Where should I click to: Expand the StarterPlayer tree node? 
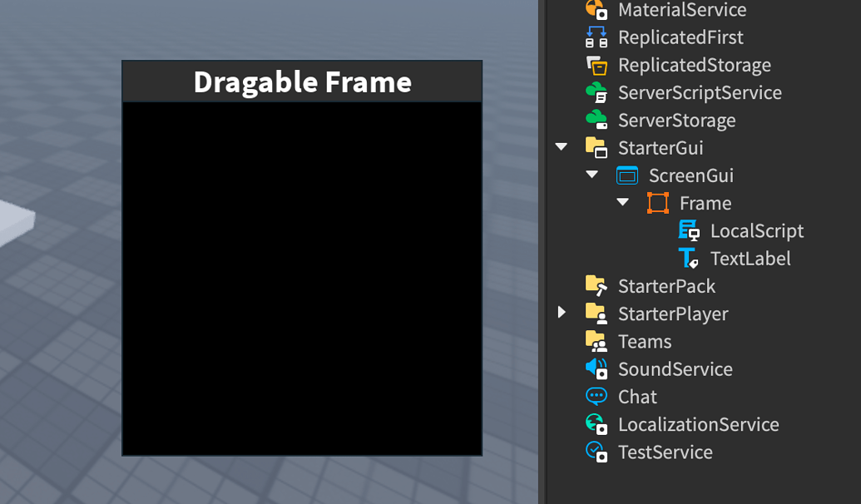(x=562, y=313)
